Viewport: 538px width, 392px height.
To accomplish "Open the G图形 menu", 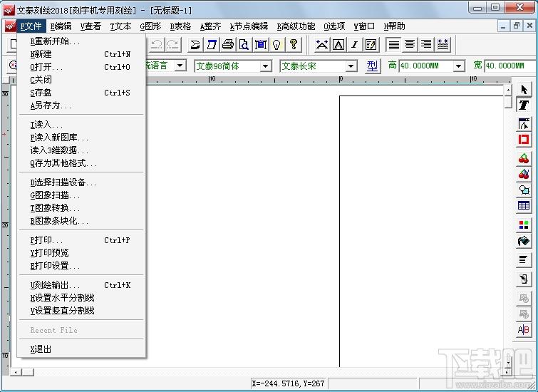I will click(x=150, y=26).
